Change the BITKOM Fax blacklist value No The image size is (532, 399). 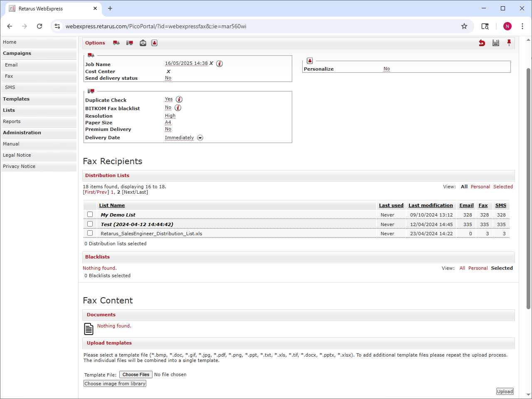point(168,108)
